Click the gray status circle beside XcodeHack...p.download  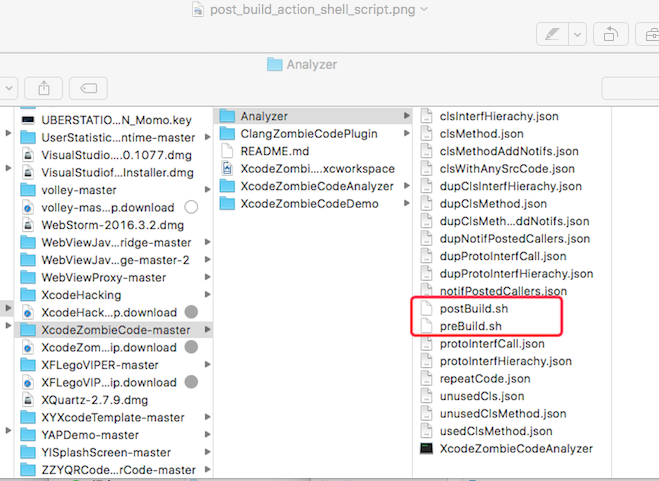click(191, 312)
